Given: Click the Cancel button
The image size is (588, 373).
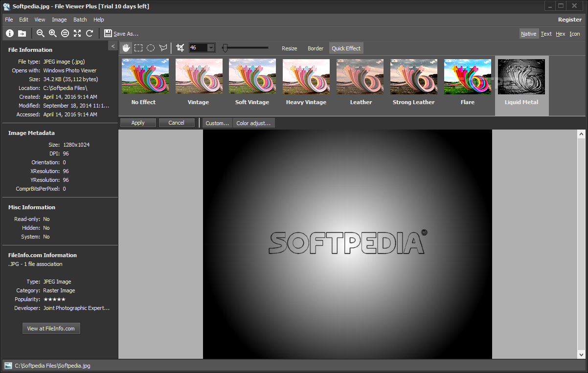Looking at the screenshot, I should click(176, 123).
